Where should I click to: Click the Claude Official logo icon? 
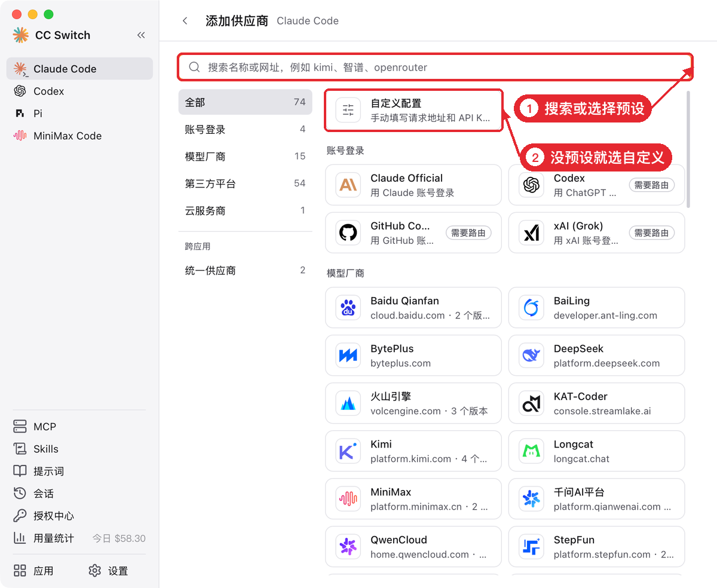(x=348, y=185)
